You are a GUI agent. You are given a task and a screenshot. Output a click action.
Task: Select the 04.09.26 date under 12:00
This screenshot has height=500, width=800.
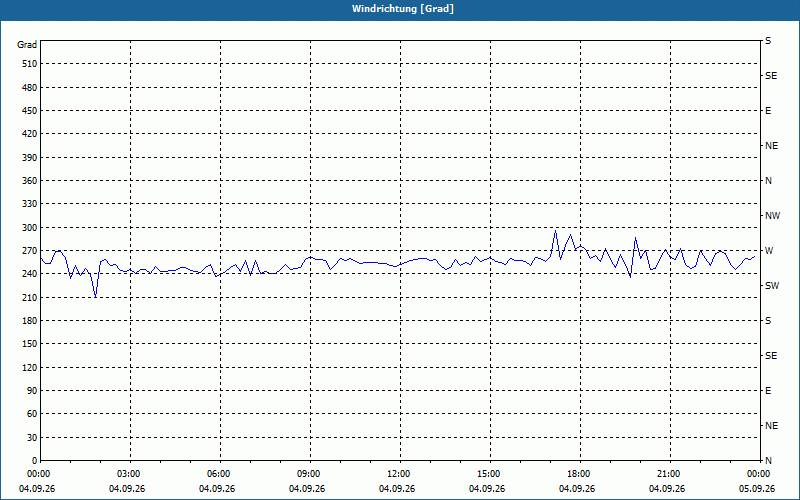click(x=397, y=488)
